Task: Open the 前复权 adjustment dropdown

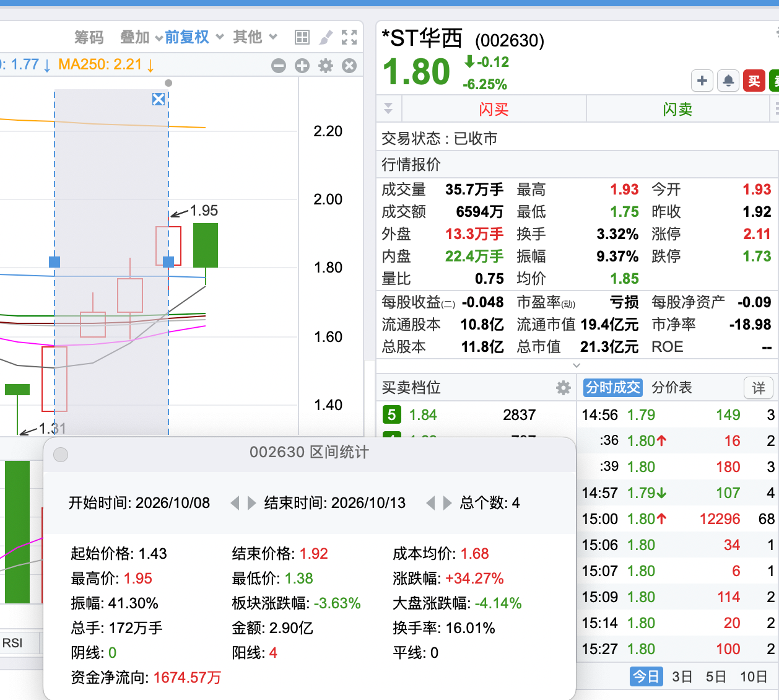Action: (x=194, y=37)
